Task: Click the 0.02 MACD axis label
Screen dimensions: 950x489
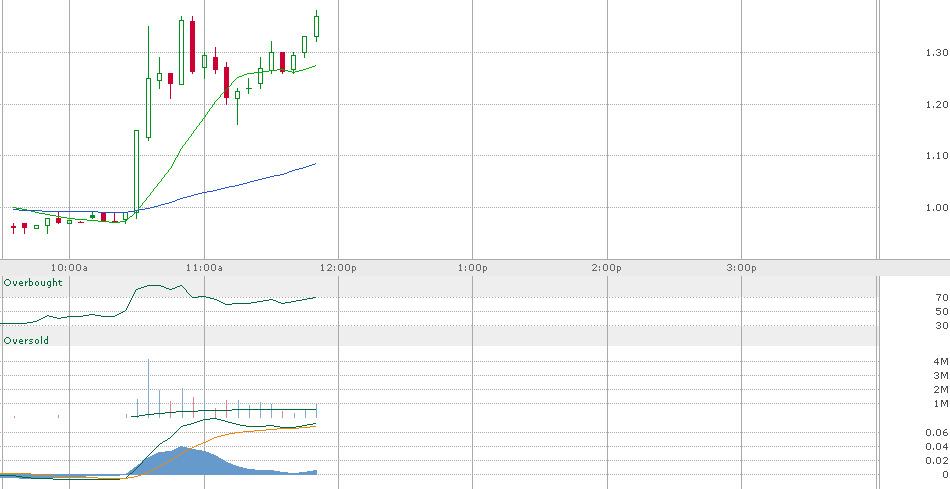Action: pos(937,461)
